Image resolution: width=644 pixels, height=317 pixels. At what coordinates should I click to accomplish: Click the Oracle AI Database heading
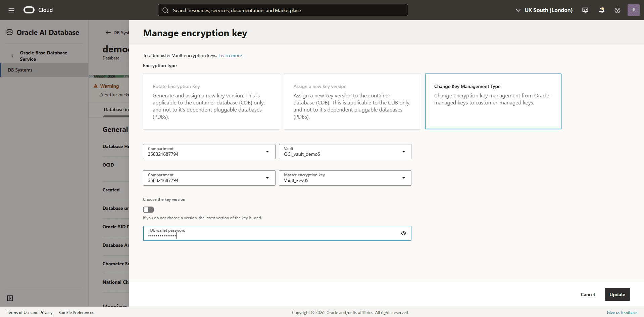pos(48,33)
